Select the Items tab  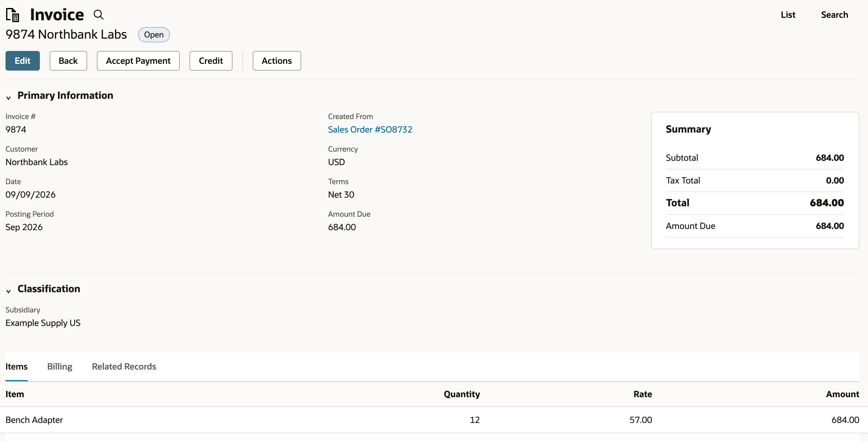17,366
